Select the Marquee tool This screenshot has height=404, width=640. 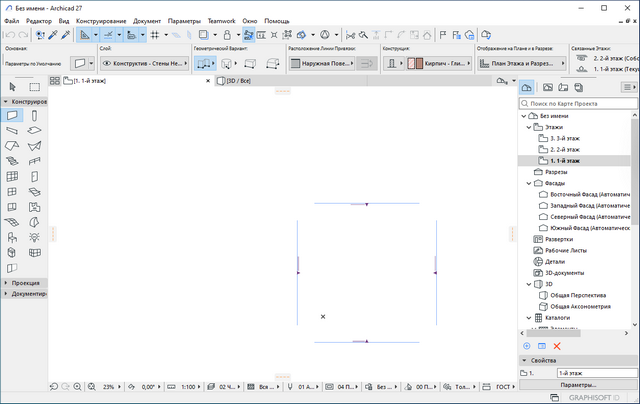pyautogui.click(x=34, y=88)
